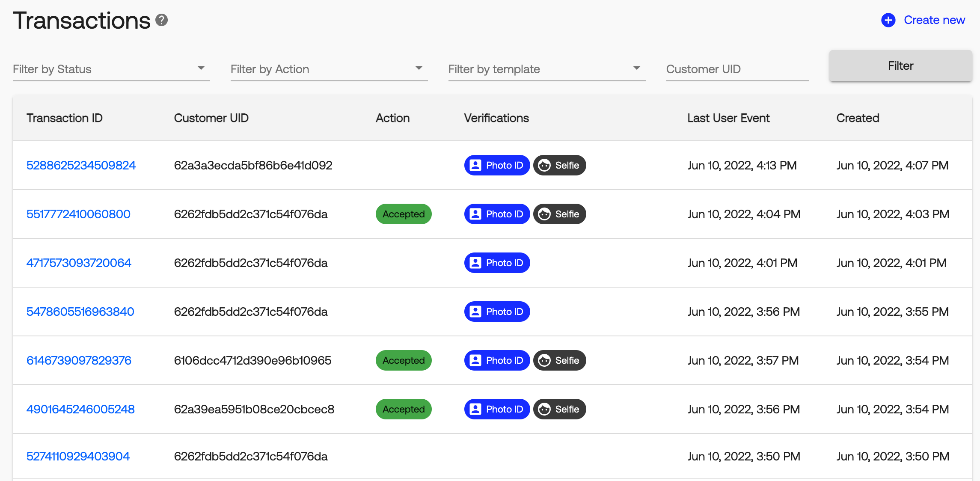Click the Last User Event column header
The width and height of the screenshot is (980, 481).
[x=728, y=118]
